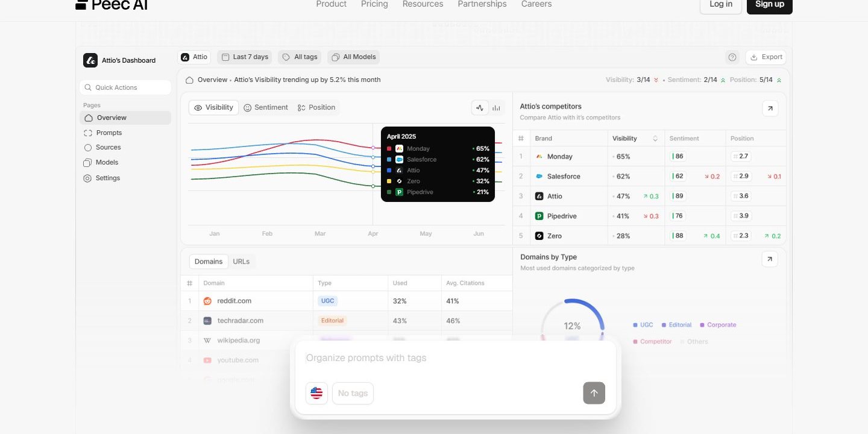Click the wikipedia.org domain row
The width and height of the screenshot is (868, 434).
(x=347, y=341)
